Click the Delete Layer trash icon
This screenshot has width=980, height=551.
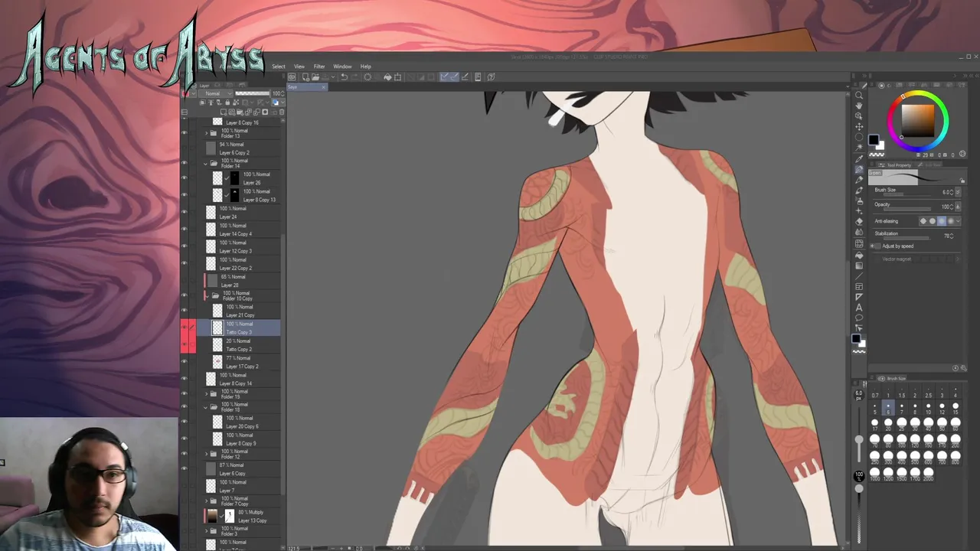(282, 112)
